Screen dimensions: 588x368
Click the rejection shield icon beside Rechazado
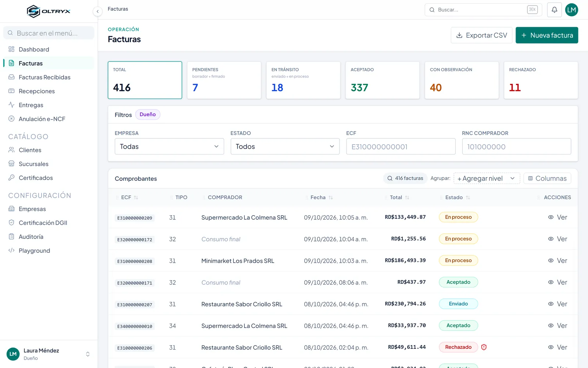click(484, 347)
